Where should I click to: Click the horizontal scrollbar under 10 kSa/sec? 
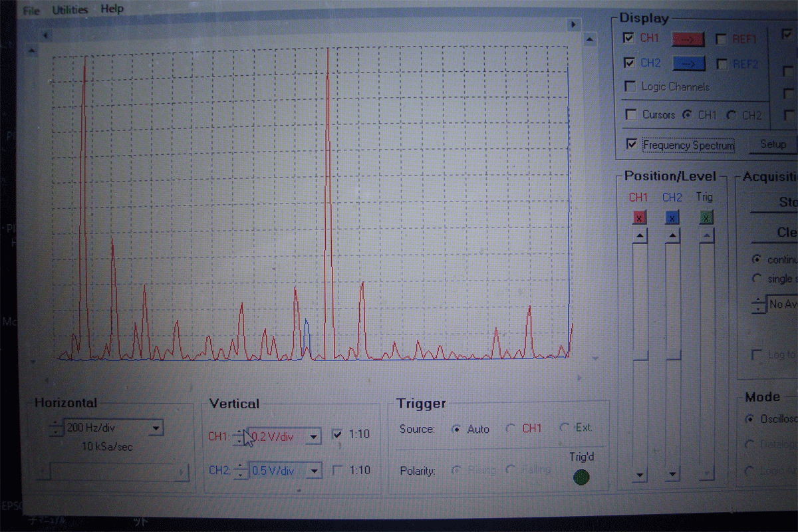click(x=113, y=473)
